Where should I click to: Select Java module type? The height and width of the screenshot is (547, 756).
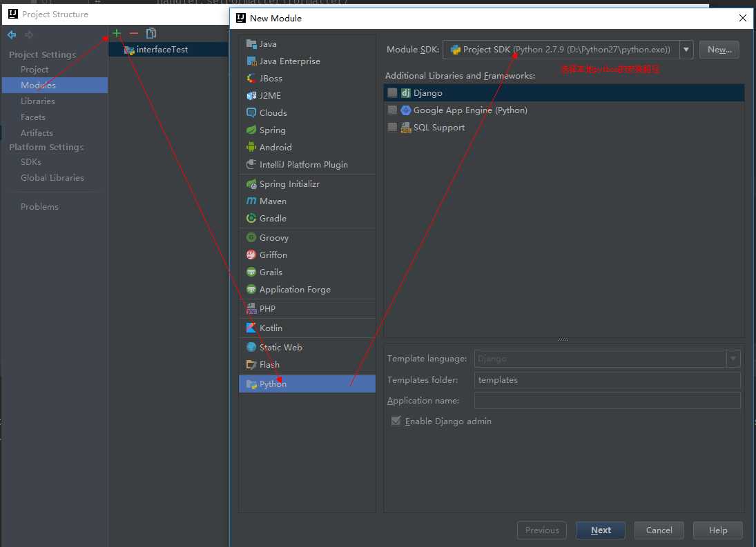tap(307, 44)
